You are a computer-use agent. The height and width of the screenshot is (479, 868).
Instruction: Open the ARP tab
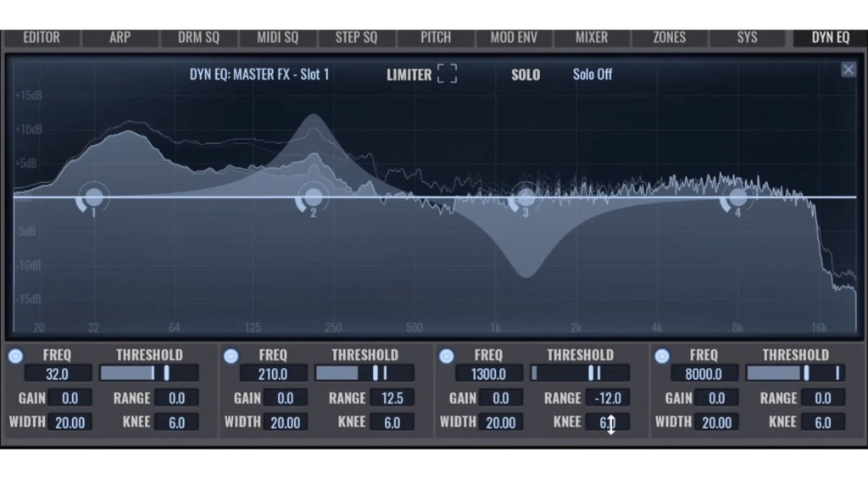click(x=120, y=37)
